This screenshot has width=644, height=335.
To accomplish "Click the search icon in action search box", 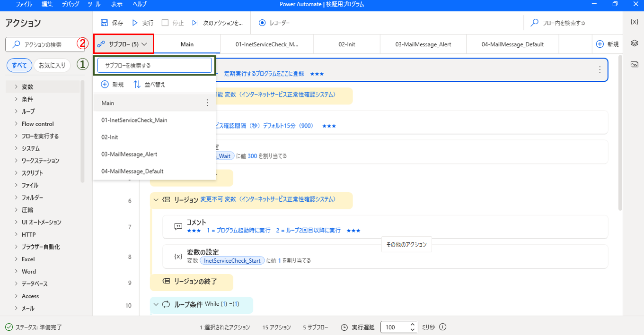I will (16, 44).
